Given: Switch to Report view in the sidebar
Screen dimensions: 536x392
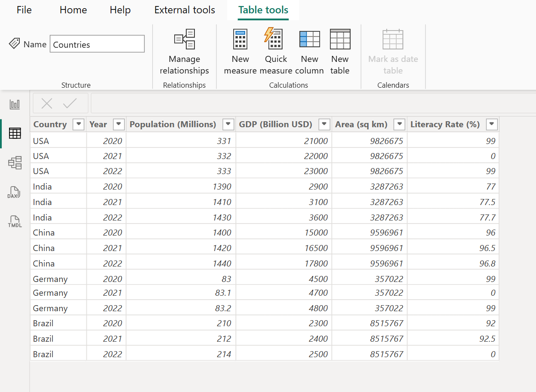Looking at the screenshot, I should [14, 104].
